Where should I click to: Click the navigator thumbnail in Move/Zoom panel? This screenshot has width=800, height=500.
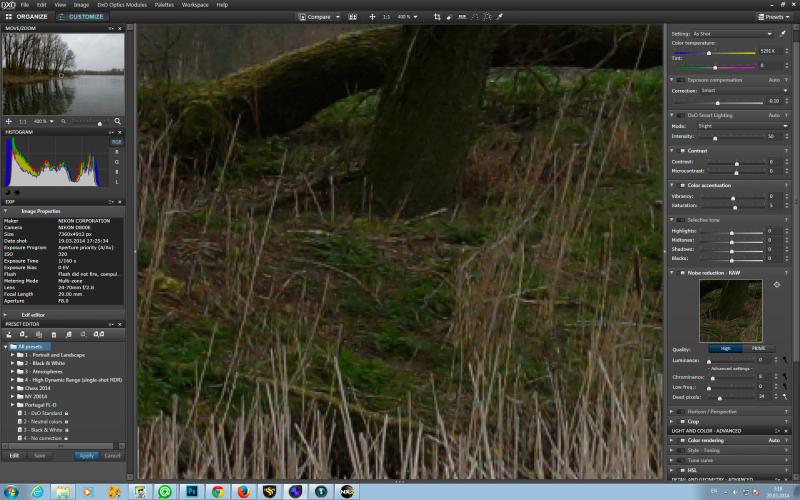[x=63, y=74]
